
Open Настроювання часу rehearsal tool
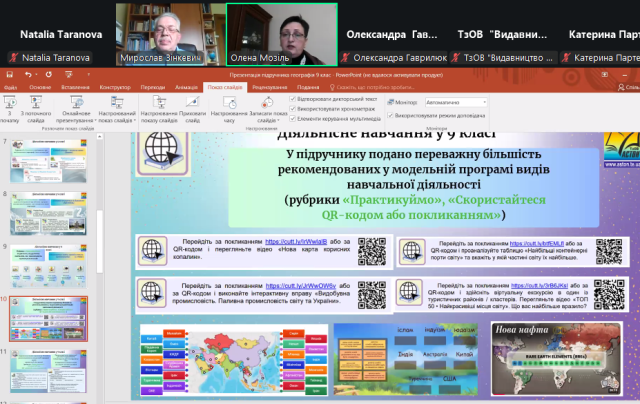(x=229, y=109)
